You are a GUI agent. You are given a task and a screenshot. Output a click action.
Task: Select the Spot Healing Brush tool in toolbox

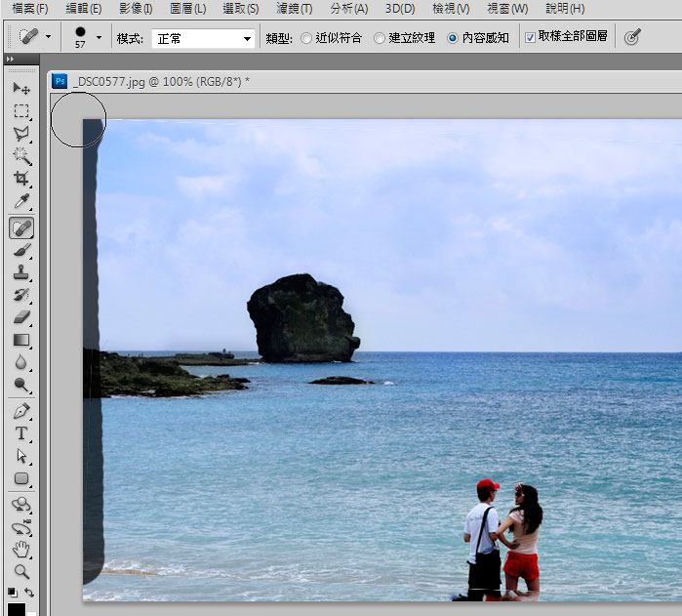coord(20,228)
